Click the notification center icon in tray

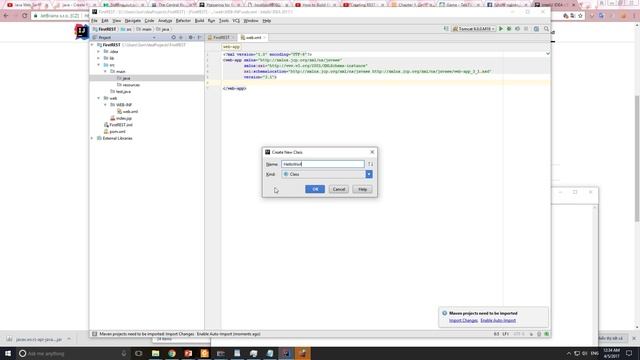pos(629,353)
